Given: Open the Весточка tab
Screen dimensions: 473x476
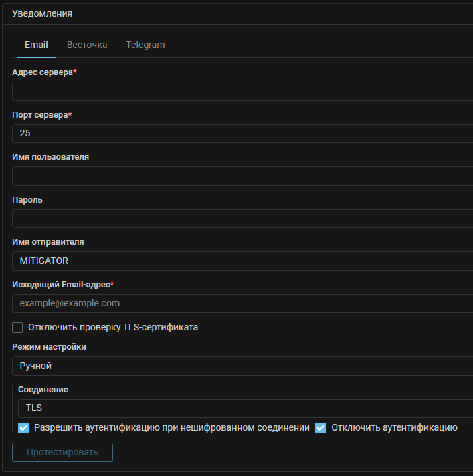Looking at the screenshot, I should coord(87,45).
